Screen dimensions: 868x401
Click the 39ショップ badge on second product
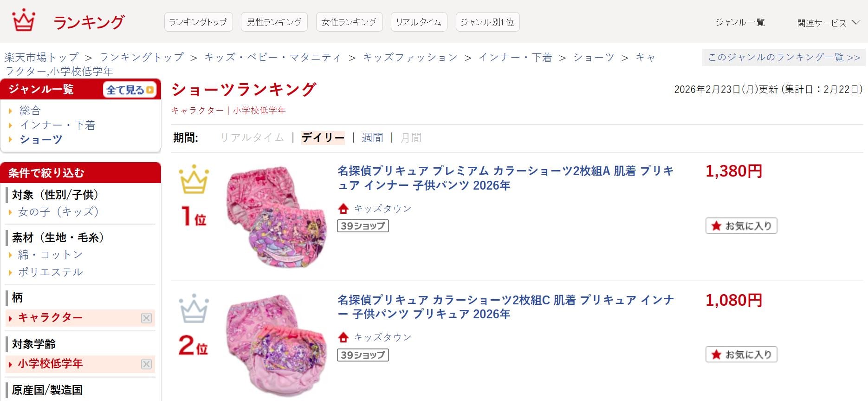point(363,355)
